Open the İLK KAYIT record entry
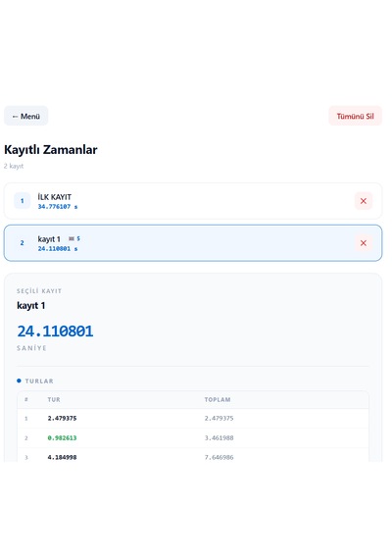This screenshot has width=392, height=559. 193,201
